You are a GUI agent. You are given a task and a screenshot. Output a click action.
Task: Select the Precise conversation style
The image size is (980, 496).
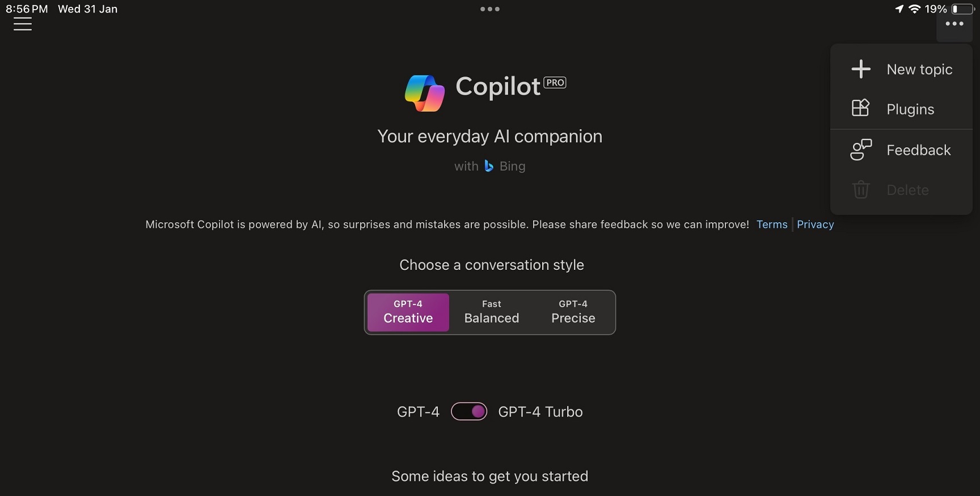(573, 312)
